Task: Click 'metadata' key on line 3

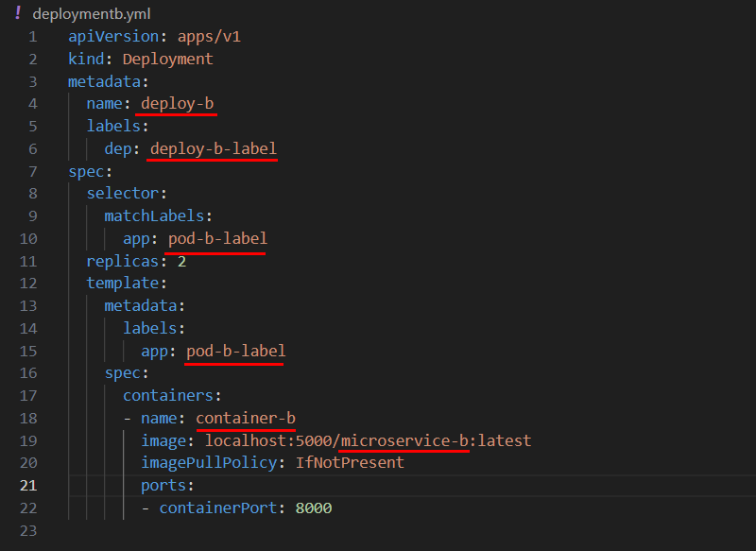Action: [x=104, y=82]
